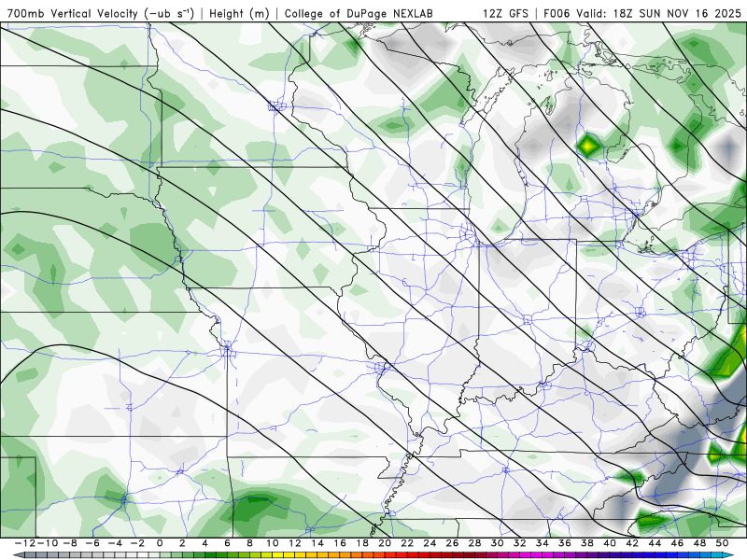Click the 24 label on color scale
This screenshot has width=747, height=560.
(430, 543)
